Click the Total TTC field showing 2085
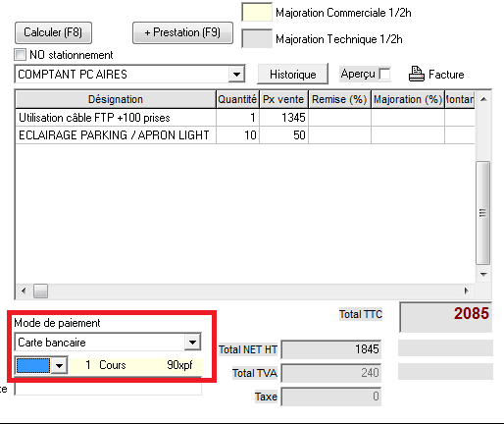 click(x=446, y=317)
